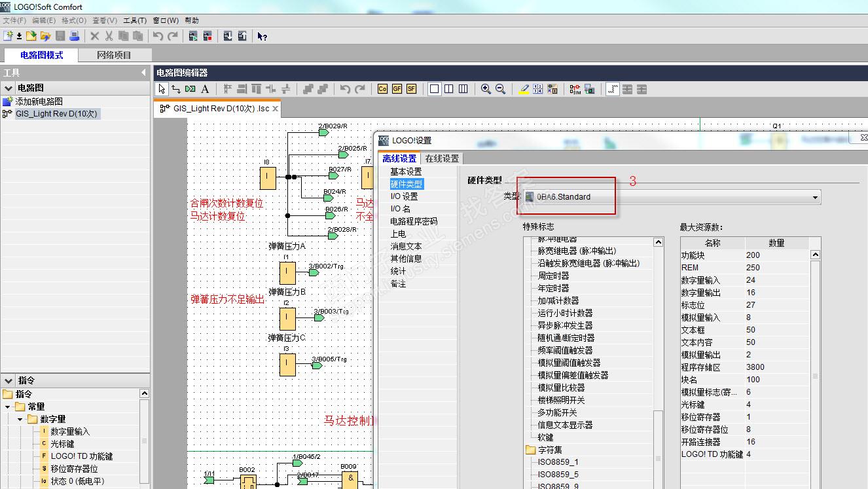Collapse the 常量 folder
The image size is (868, 489).
coord(8,407)
